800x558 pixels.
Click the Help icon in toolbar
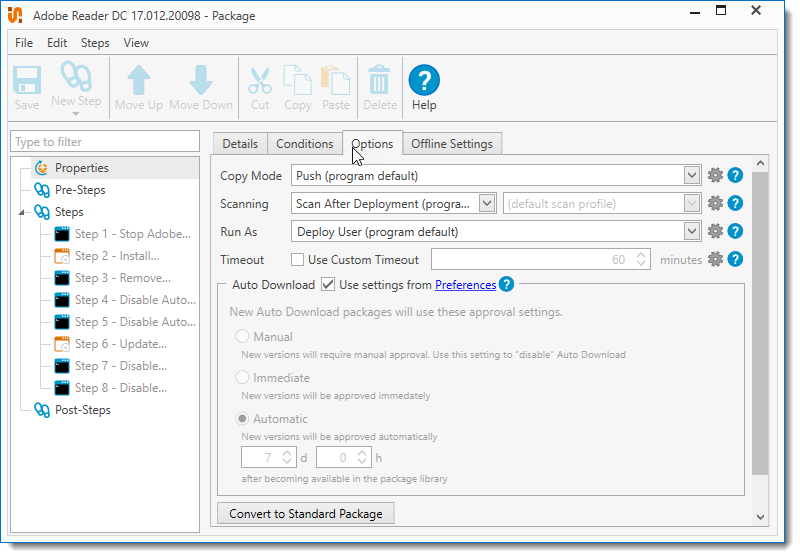[x=424, y=81]
